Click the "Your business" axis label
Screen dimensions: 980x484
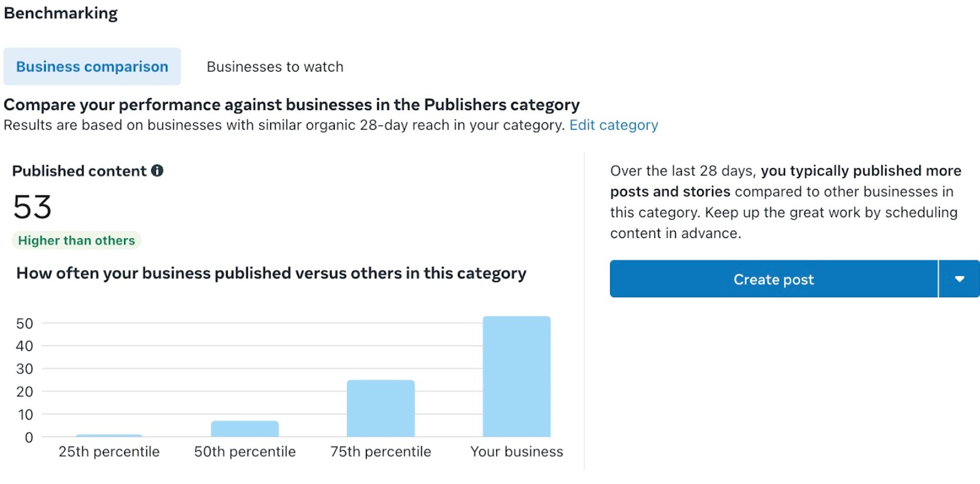517,452
